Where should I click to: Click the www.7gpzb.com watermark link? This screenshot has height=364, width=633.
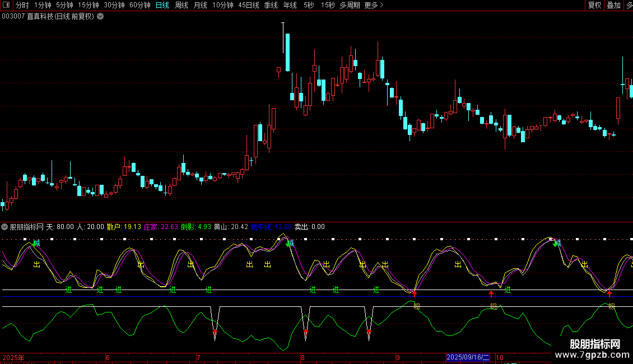(x=594, y=356)
